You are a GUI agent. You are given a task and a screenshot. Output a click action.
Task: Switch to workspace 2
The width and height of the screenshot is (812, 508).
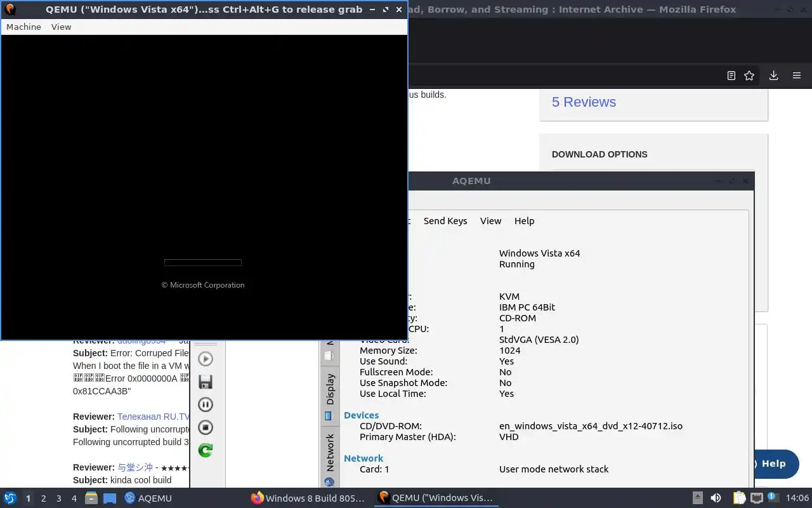pos(43,498)
